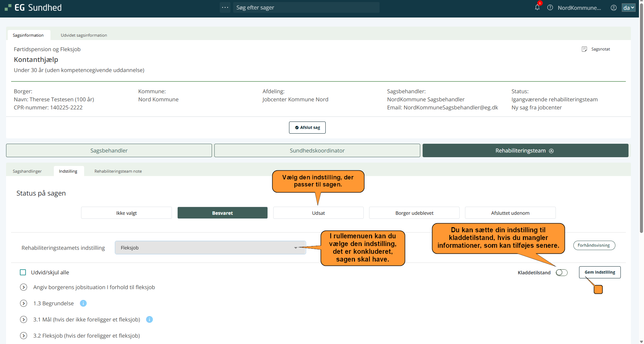Image resolution: width=644 pixels, height=344 pixels.
Task: Click the Afslut sag button
Action: pyautogui.click(x=307, y=128)
